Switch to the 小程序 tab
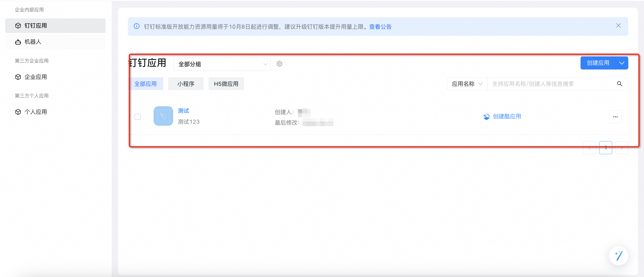This screenshot has height=277, width=644. coord(186,84)
